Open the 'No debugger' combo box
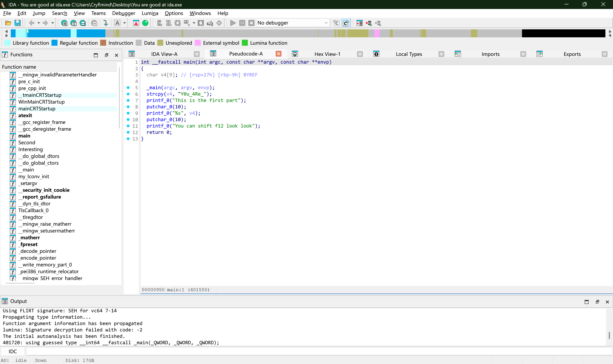This screenshot has width=613, height=364. pos(293,23)
